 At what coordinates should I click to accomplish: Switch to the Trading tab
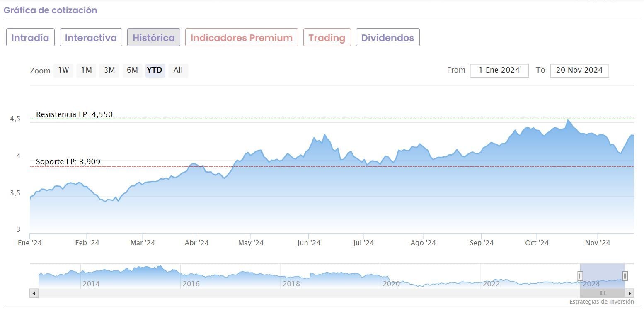327,38
